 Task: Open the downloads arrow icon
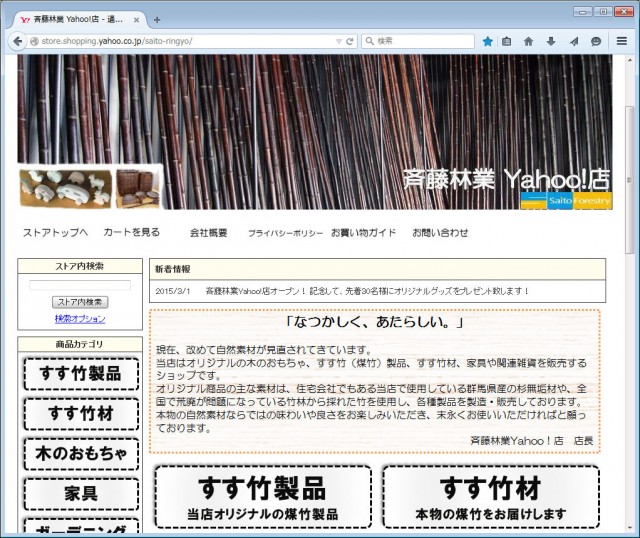tap(551, 41)
